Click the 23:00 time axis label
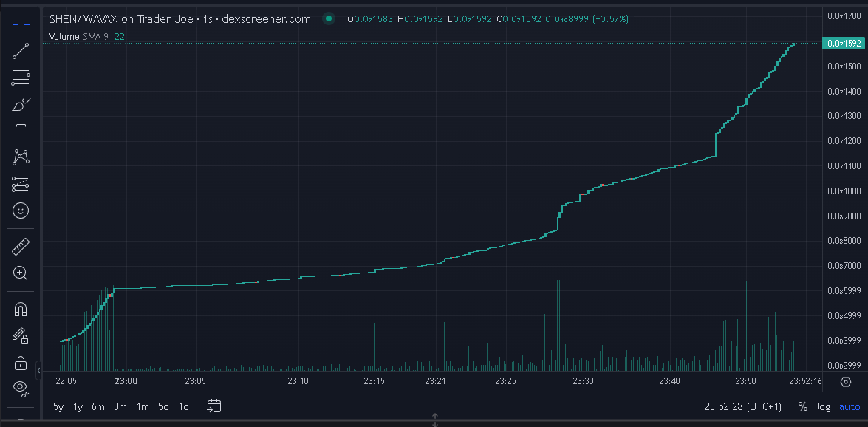 [126, 381]
